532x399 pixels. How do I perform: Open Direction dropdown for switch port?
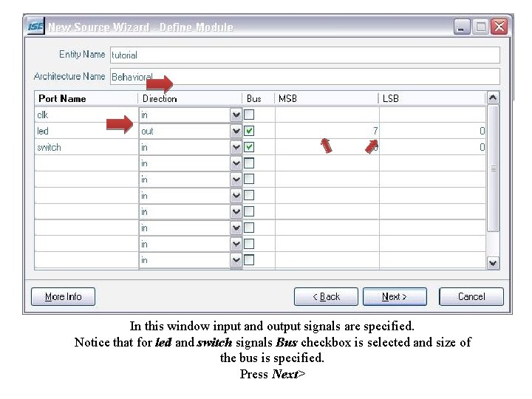coord(236,147)
